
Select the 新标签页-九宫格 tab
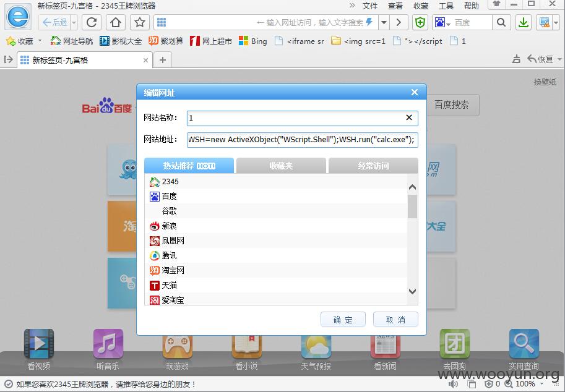[x=85, y=60]
